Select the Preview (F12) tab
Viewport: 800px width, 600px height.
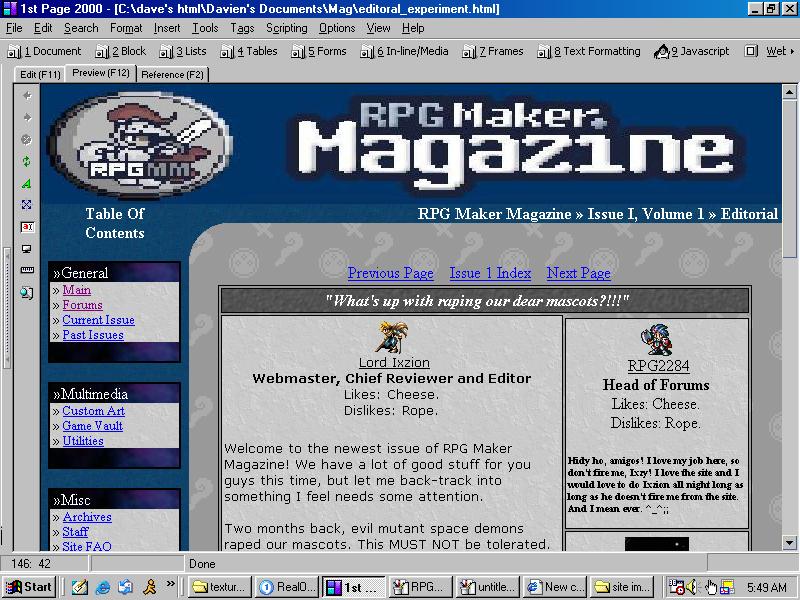[x=101, y=73]
